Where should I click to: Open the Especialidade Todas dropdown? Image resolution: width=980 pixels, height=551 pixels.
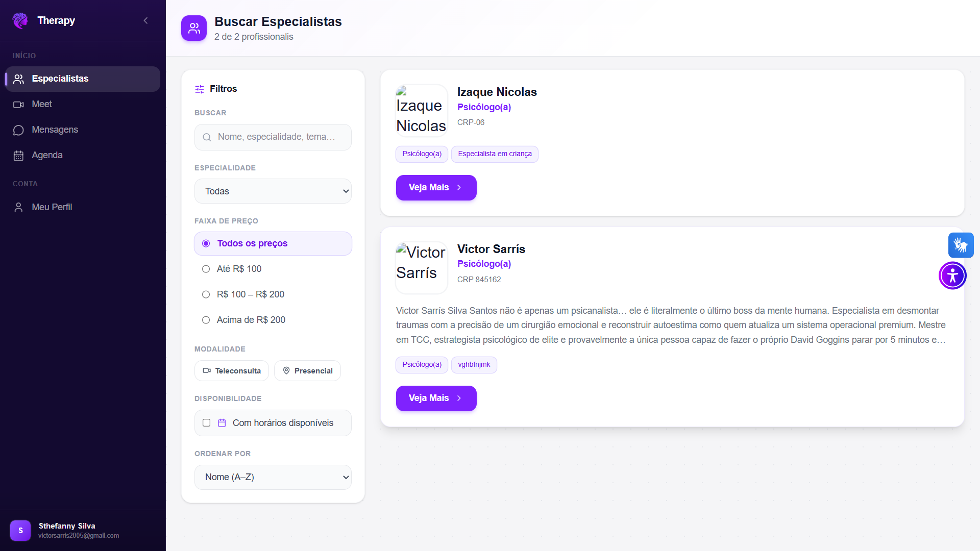pyautogui.click(x=273, y=191)
